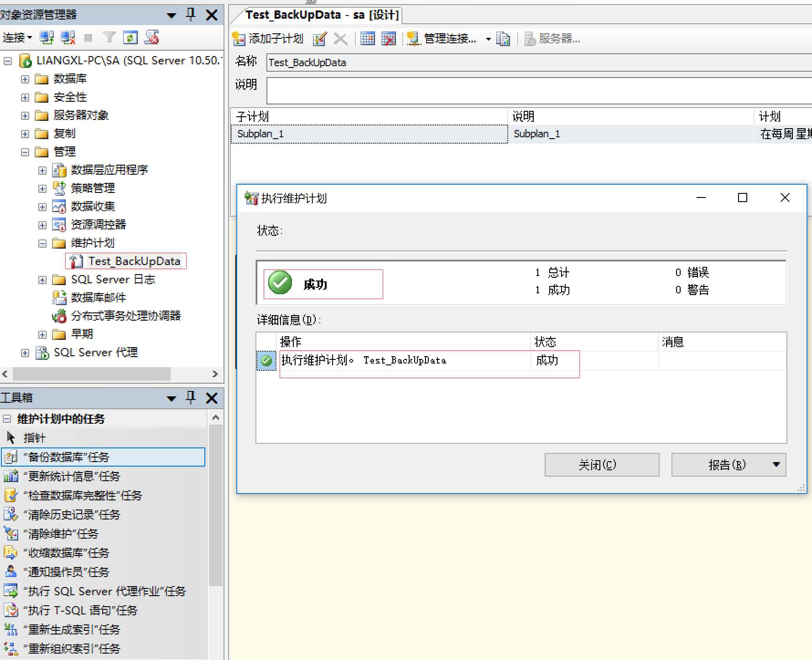Select the "更新统计信息" task

coord(103,476)
